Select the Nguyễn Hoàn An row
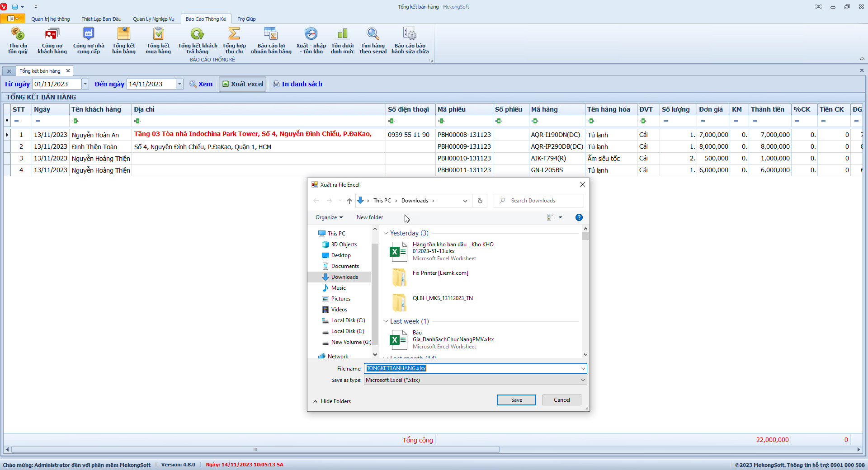Screen dimensions: 868x470 433,135
